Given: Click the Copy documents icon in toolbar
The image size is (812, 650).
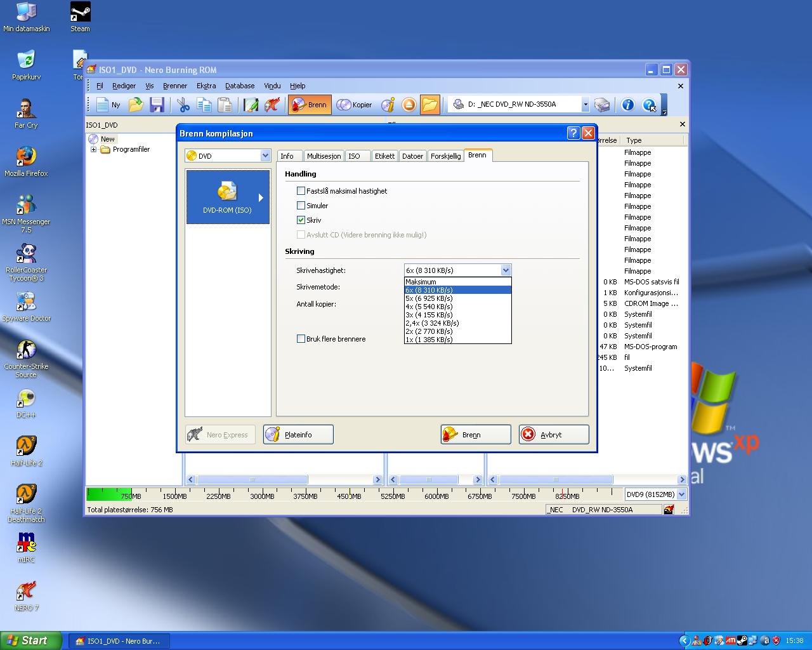Looking at the screenshot, I should (x=204, y=105).
